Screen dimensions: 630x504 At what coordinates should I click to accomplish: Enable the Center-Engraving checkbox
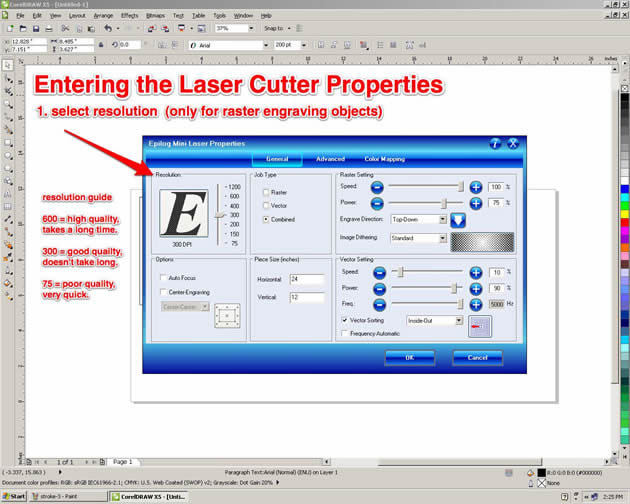[x=163, y=292]
